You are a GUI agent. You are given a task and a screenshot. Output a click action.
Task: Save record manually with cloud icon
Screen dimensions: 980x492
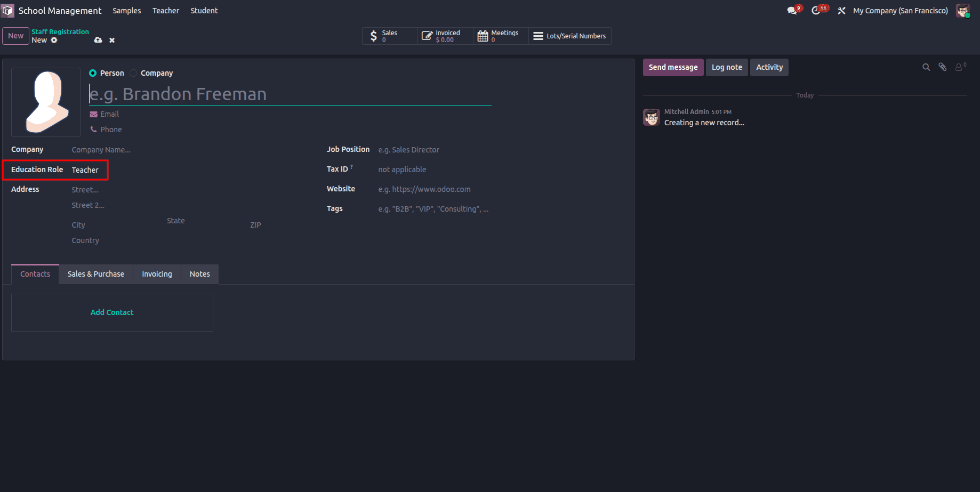98,40
